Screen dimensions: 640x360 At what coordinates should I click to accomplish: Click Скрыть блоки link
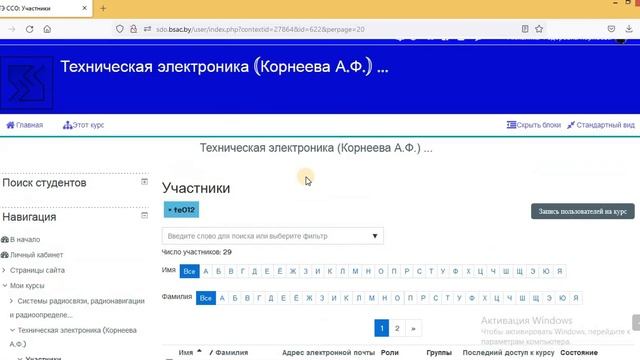point(534,125)
